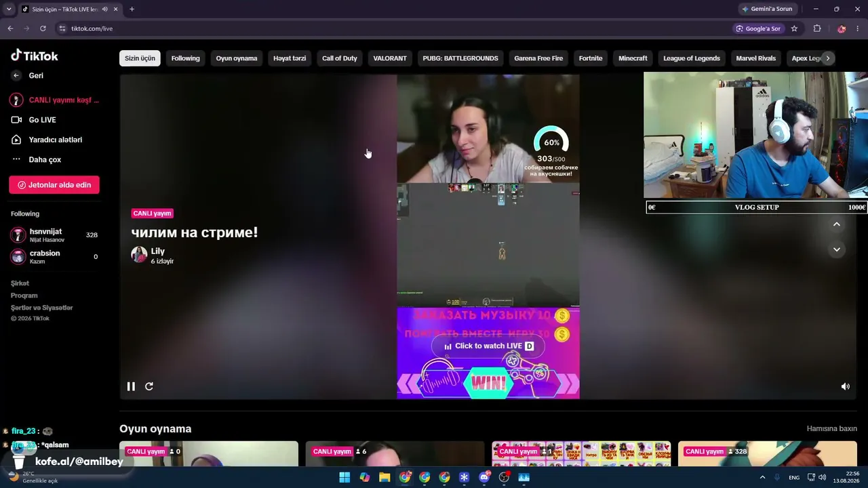The height and width of the screenshot is (488, 868).
Task: Go to previous live with up chevron
Action: pyautogui.click(x=837, y=224)
